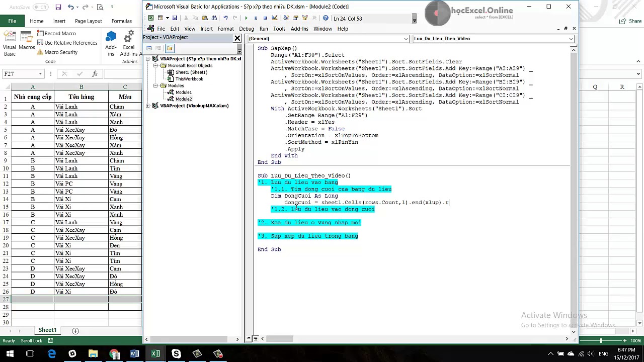Viewport: 644px width, 362px height.
Task: Open Skype from Windows taskbar
Action: pos(176,354)
